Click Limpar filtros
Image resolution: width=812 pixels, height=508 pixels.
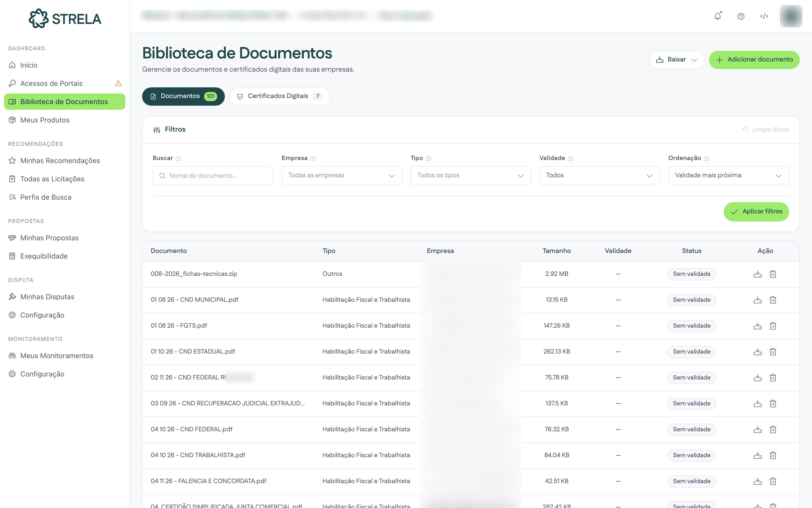[x=765, y=130]
